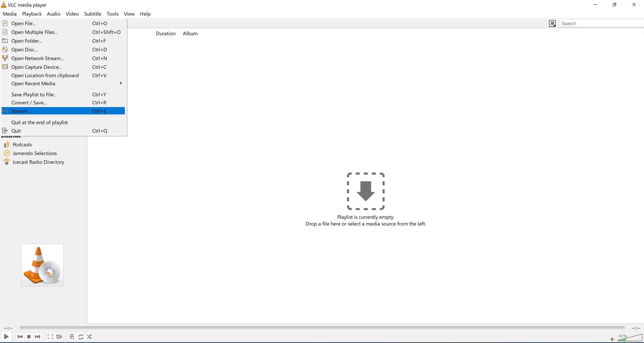
Task: Select the Stream option with radio icon
Action: click(x=20, y=111)
